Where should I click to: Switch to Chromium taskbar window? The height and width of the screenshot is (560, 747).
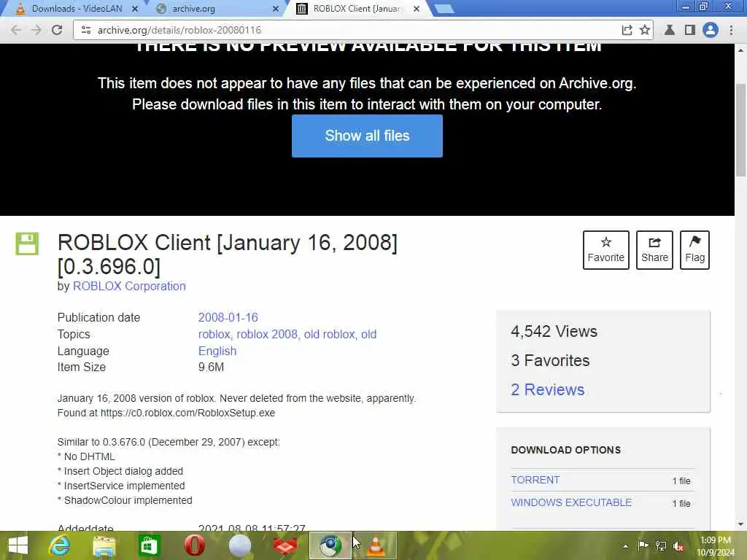point(330,545)
